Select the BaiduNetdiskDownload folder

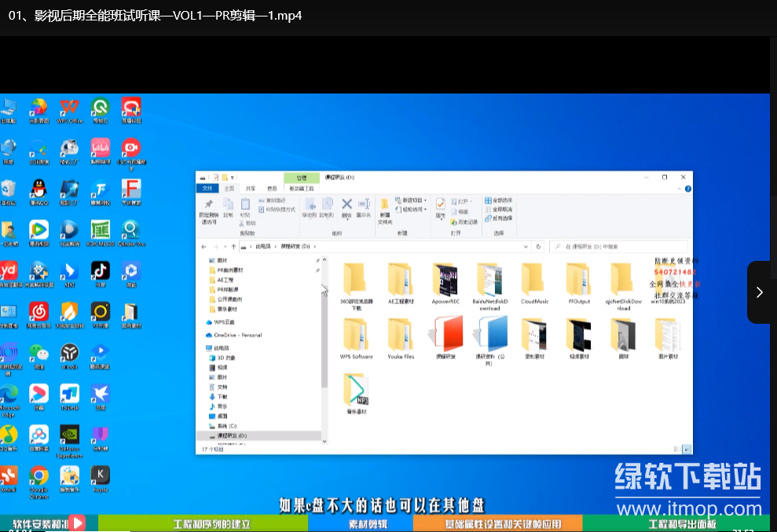[489, 287]
